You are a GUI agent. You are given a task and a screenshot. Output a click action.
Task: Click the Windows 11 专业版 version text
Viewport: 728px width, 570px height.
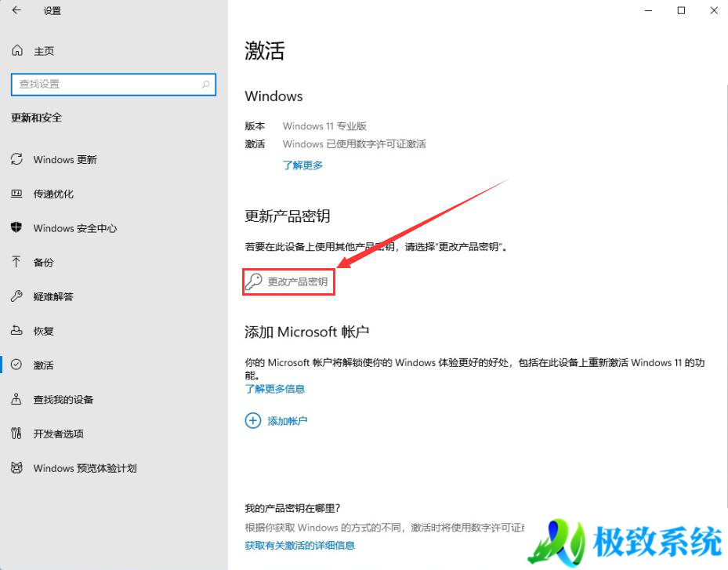(x=324, y=126)
